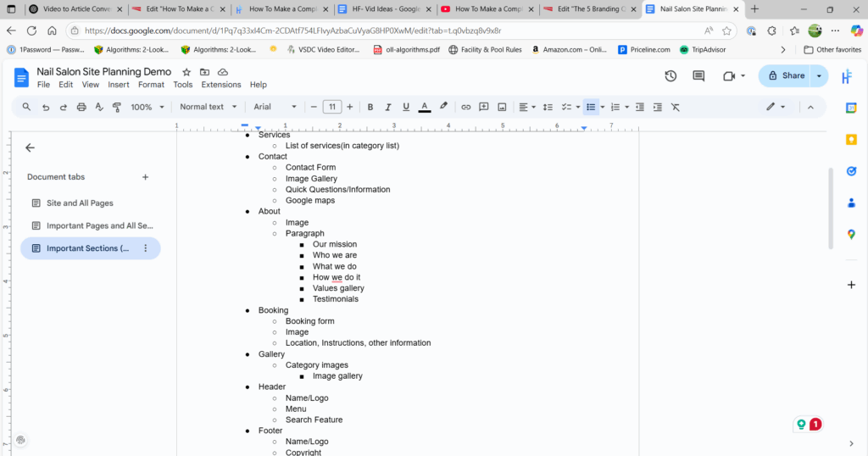The width and height of the screenshot is (868, 456).
Task: Toggle the numbered list button
Action: click(x=615, y=108)
